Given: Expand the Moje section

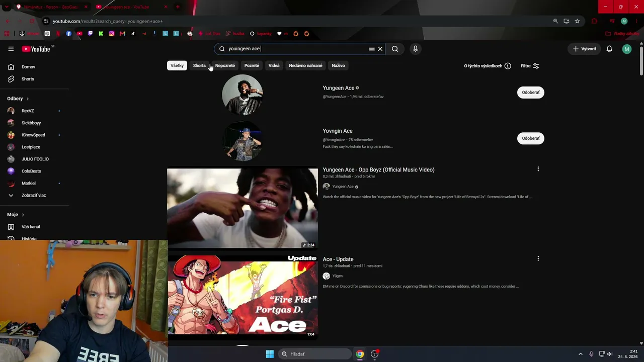Looking at the screenshot, I should [16, 215].
